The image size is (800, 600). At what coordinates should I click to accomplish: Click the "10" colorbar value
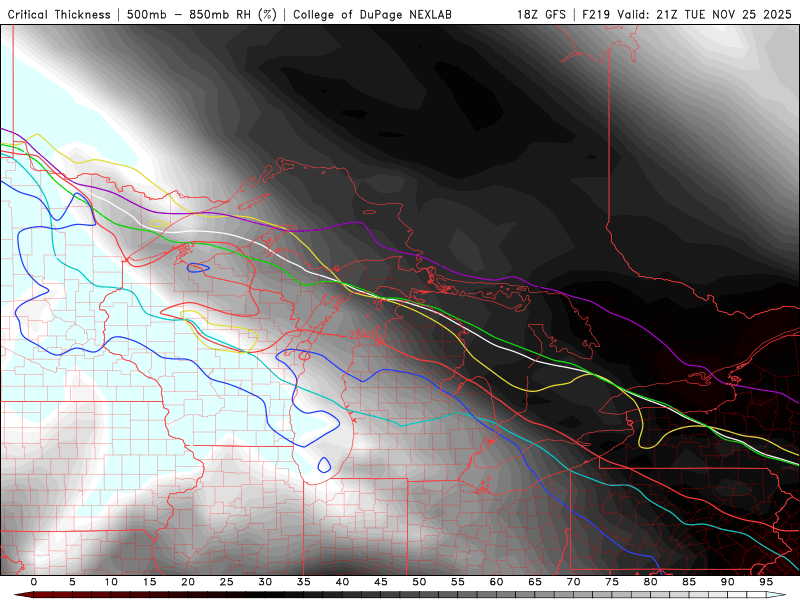pos(111,582)
